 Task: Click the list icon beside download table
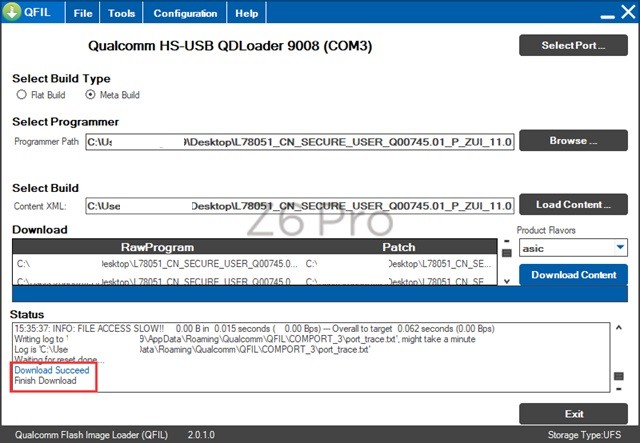pyautogui.click(x=507, y=253)
